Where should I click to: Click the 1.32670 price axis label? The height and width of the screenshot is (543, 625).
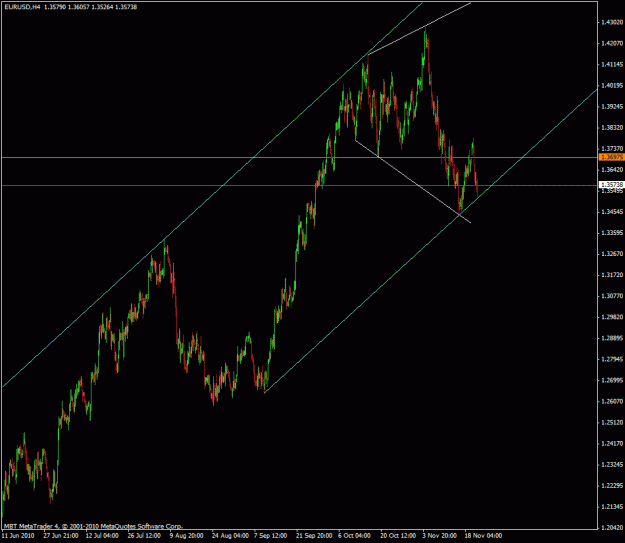click(612, 254)
